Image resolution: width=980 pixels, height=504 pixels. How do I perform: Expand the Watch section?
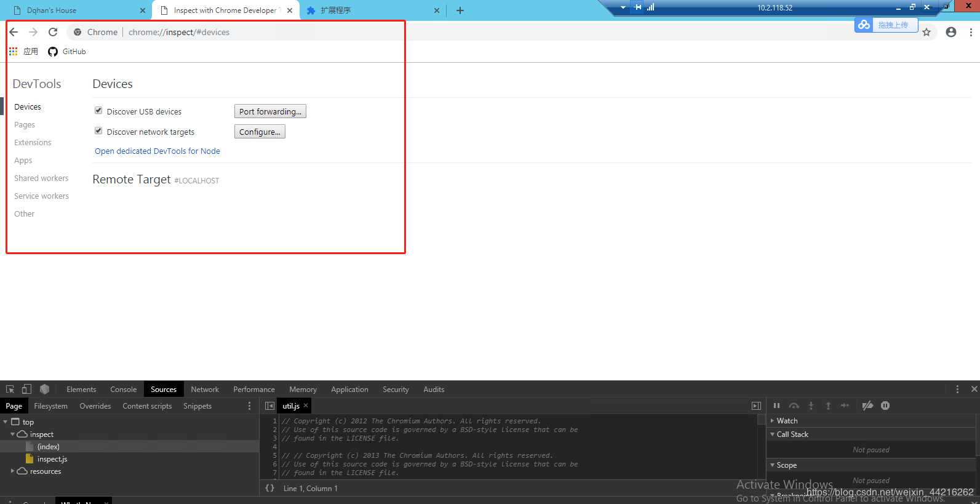(773, 421)
